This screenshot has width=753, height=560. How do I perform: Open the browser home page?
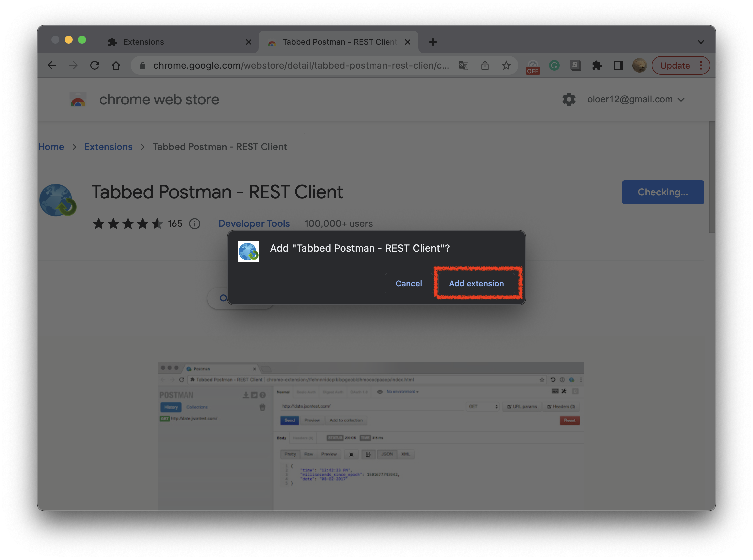116,65
